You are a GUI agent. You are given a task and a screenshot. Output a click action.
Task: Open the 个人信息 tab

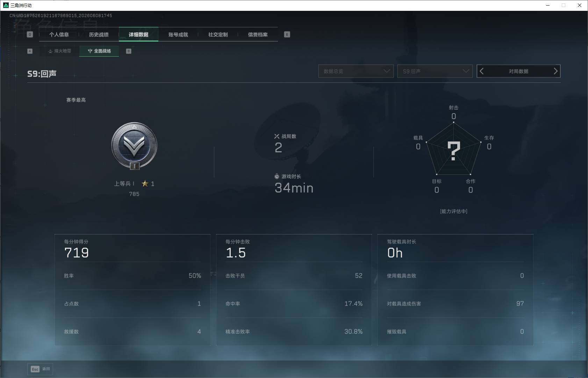point(59,35)
